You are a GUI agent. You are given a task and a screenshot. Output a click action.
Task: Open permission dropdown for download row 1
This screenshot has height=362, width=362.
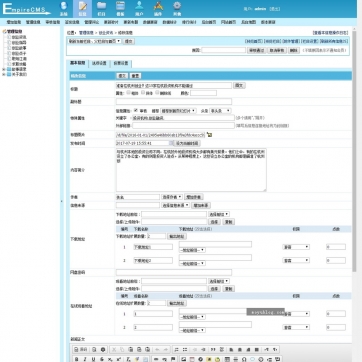(296, 247)
